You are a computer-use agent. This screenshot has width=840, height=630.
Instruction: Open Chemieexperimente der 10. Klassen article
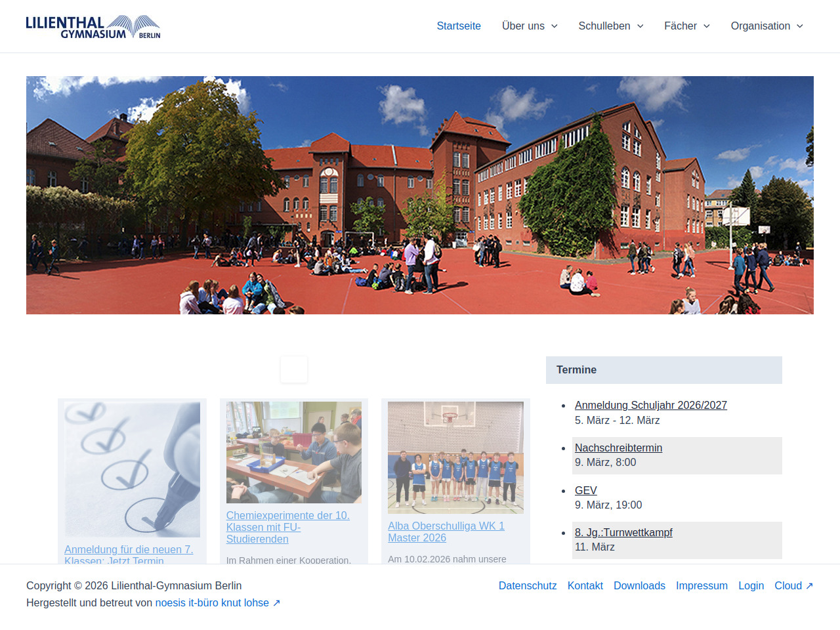point(287,527)
